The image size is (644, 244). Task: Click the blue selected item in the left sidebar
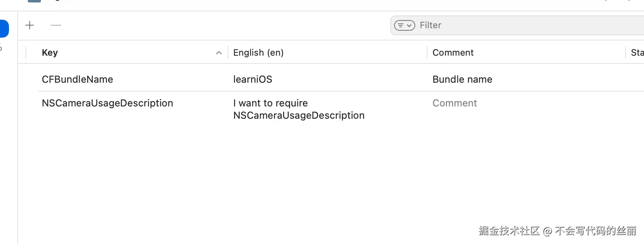coord(4,29)
